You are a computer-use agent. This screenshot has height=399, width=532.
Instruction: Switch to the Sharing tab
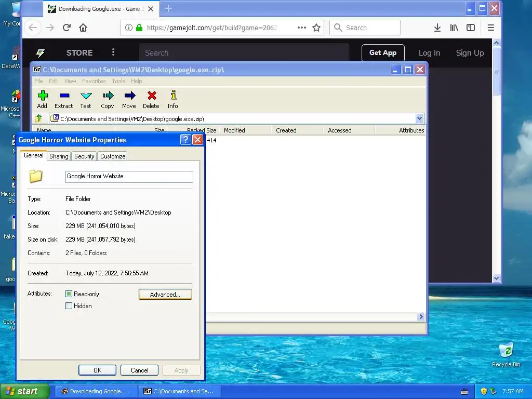(x=59, y=156)
